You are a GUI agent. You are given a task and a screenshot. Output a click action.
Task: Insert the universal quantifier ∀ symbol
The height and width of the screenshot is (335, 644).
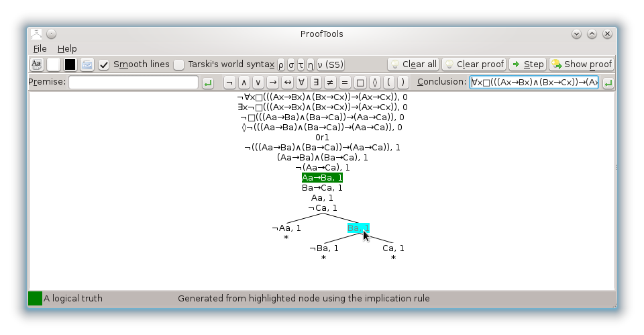(x=301, y=83)
